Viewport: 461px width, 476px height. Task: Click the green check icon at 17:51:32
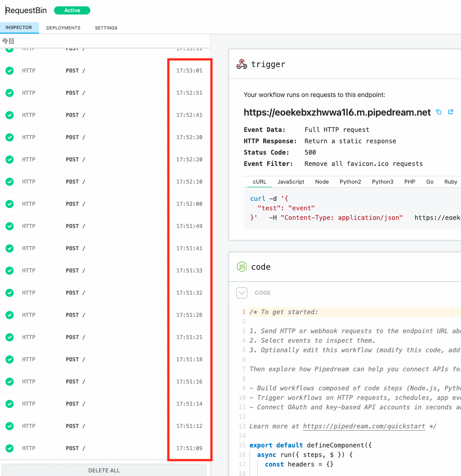10,293
